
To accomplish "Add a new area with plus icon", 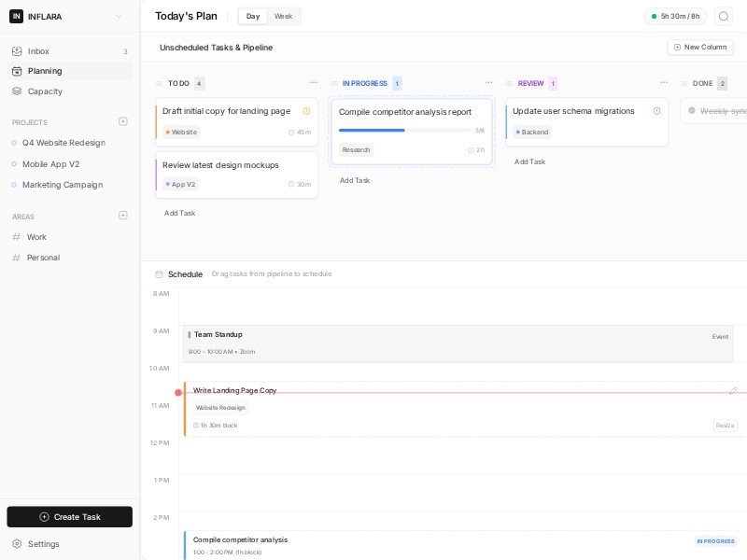I will [123, 216].
